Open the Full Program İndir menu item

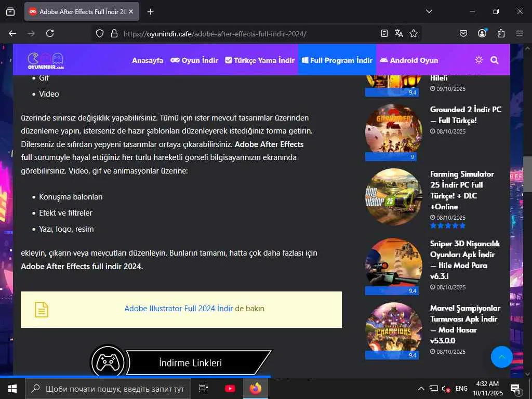pyautogui.click(x=337, y=60)
